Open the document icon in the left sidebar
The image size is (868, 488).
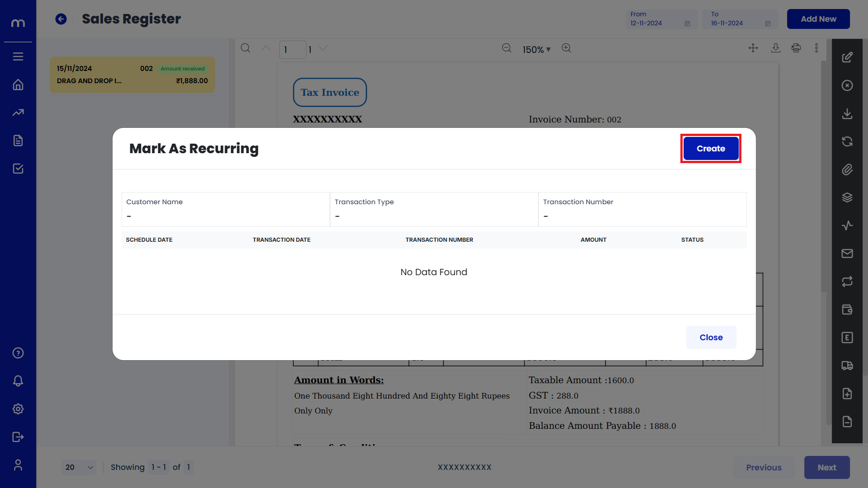point(18,141)
